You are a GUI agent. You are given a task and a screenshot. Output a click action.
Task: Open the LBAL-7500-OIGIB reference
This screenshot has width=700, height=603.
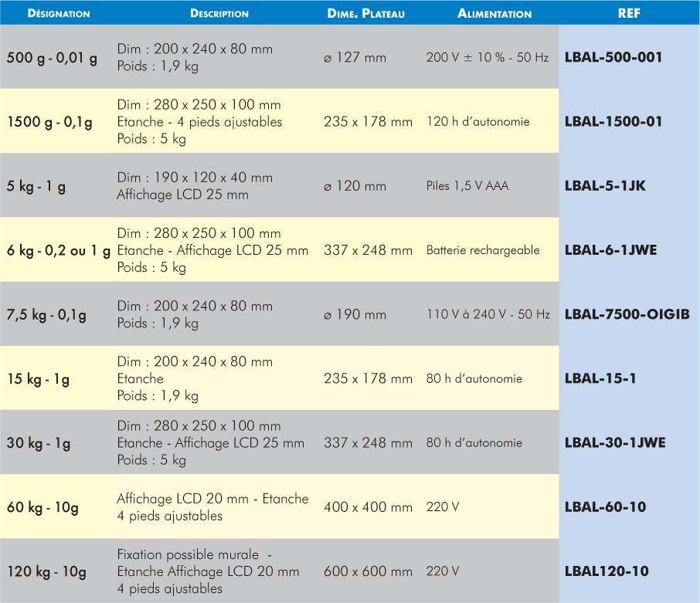coord(627,314)
